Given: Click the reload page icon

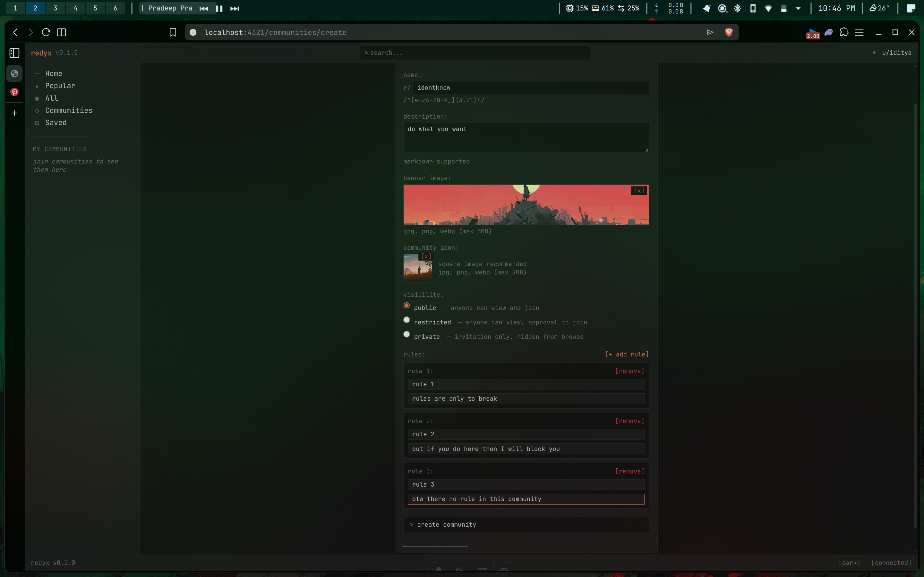Looking at the screenshot, I should 46,32.
